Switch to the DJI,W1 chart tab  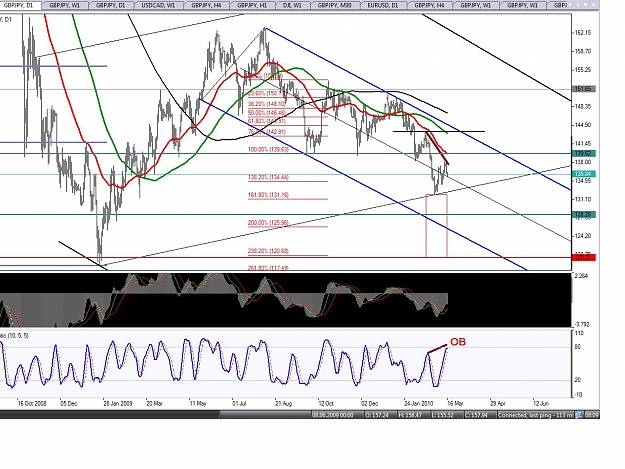[x=292, y=6]
